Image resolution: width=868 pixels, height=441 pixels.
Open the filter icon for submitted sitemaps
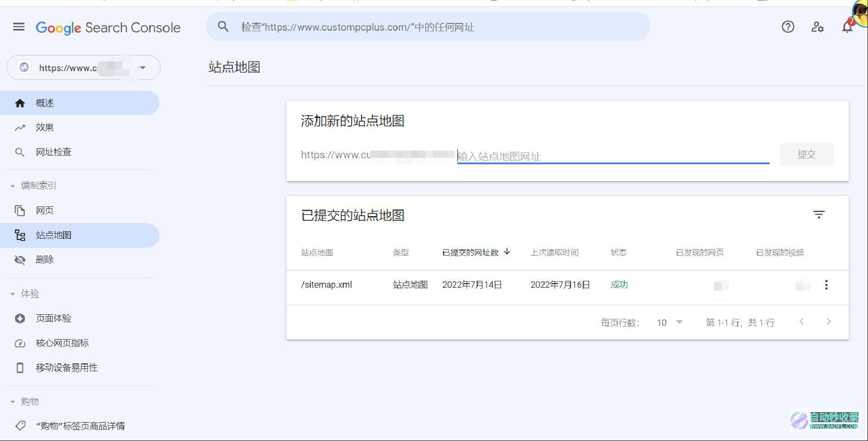(819, 214)
